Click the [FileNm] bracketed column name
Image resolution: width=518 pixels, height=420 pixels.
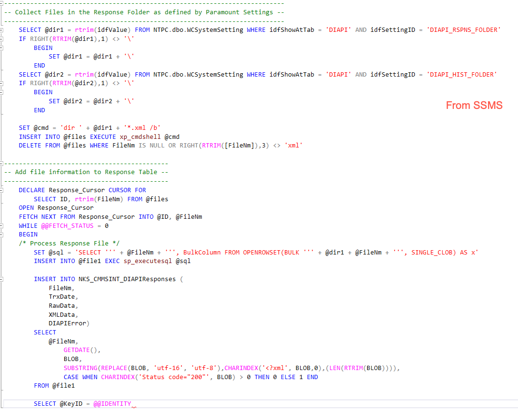click(240, 146)
